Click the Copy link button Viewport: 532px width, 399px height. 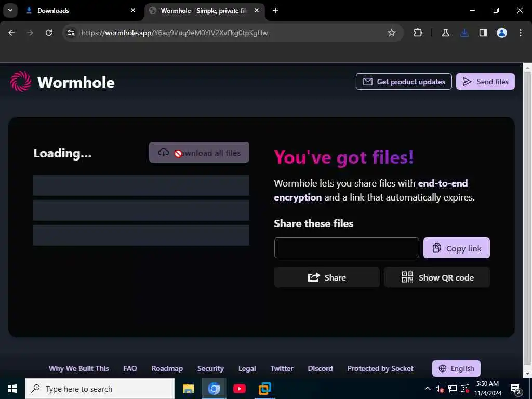coord(456,248)
